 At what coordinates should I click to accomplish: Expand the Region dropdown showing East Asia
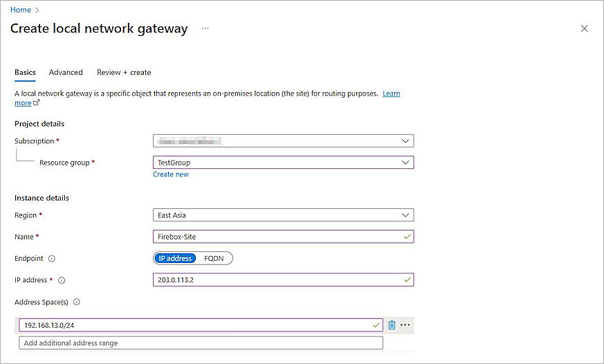[283, 215]
